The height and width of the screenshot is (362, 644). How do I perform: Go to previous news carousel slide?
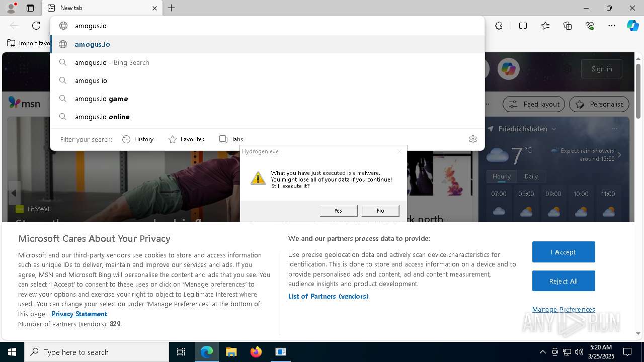pos(14,193)
